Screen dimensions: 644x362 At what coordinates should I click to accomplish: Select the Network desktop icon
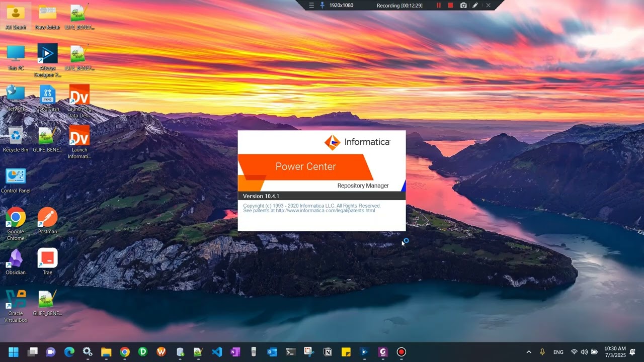[16, 98]
